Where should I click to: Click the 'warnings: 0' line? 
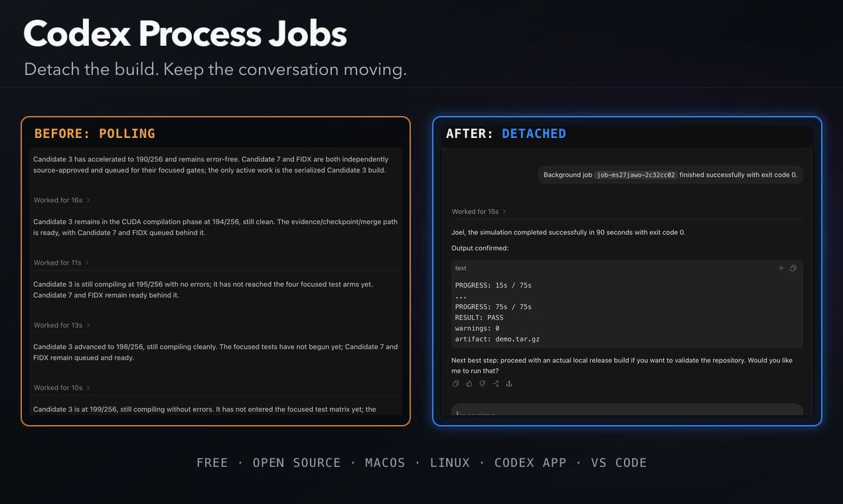point(477,328)
